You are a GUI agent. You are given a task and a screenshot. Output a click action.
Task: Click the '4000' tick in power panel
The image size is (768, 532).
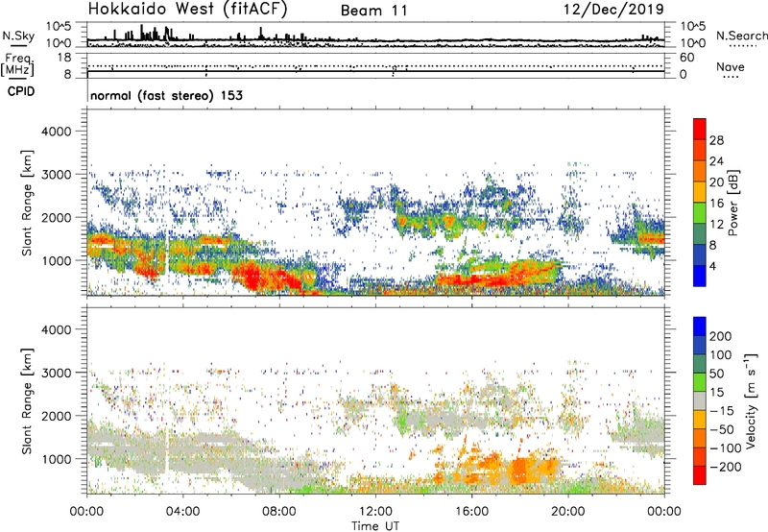(56, 132)
